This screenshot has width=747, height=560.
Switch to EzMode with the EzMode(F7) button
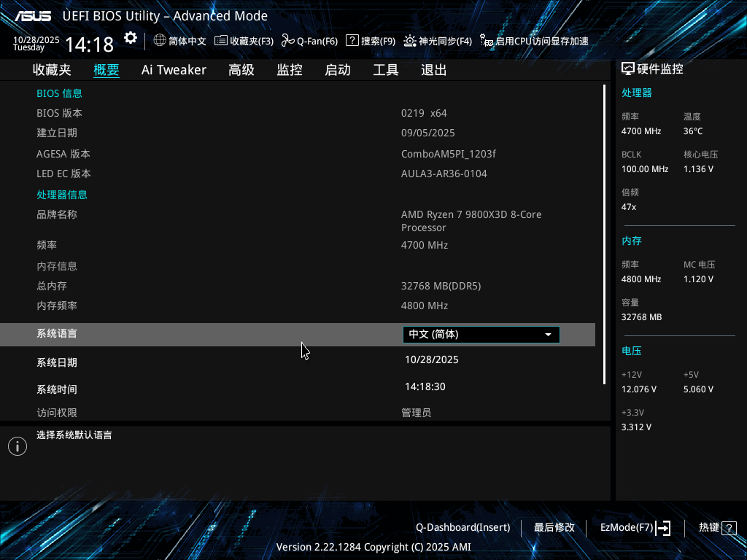click(x=632, y=527)
